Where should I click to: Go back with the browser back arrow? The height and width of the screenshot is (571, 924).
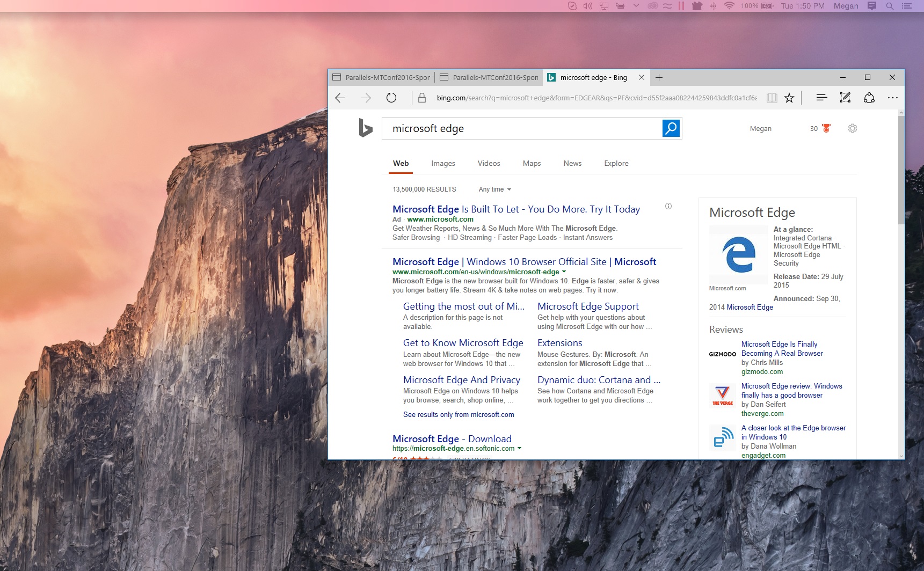coord(340,98)
